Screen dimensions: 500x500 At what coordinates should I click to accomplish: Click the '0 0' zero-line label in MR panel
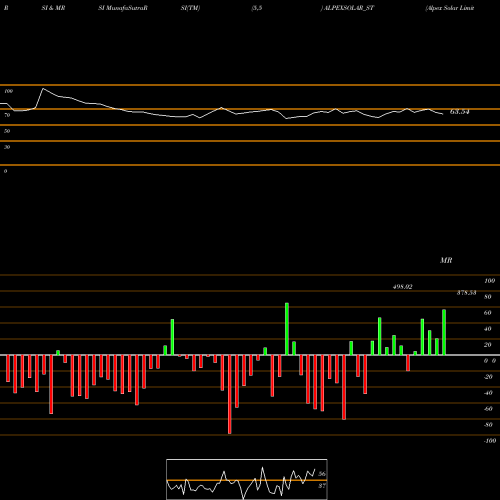[490, 361]
